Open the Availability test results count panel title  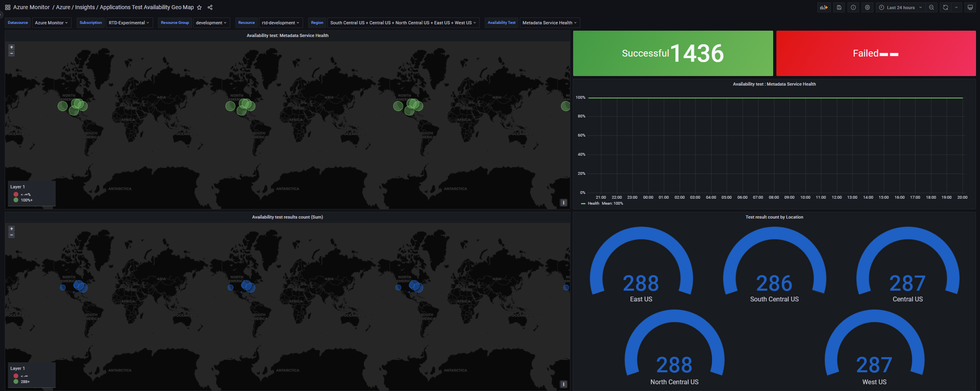click(288, 217)
